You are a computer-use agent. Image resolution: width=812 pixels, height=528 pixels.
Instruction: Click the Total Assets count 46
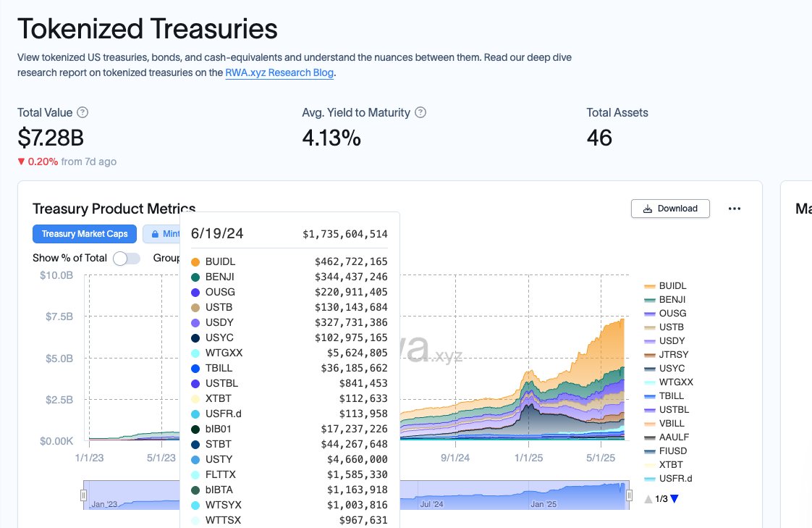pos(599,138)
